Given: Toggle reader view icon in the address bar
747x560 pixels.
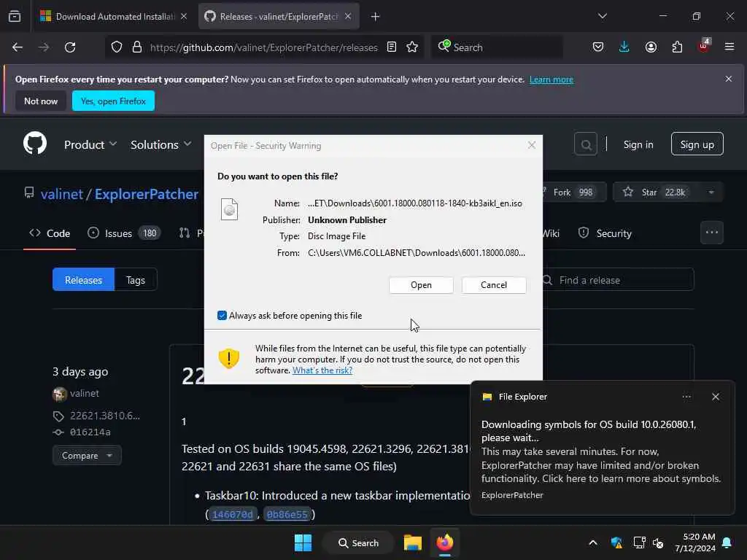Looking at the screenshot, I should click(392, 47).
